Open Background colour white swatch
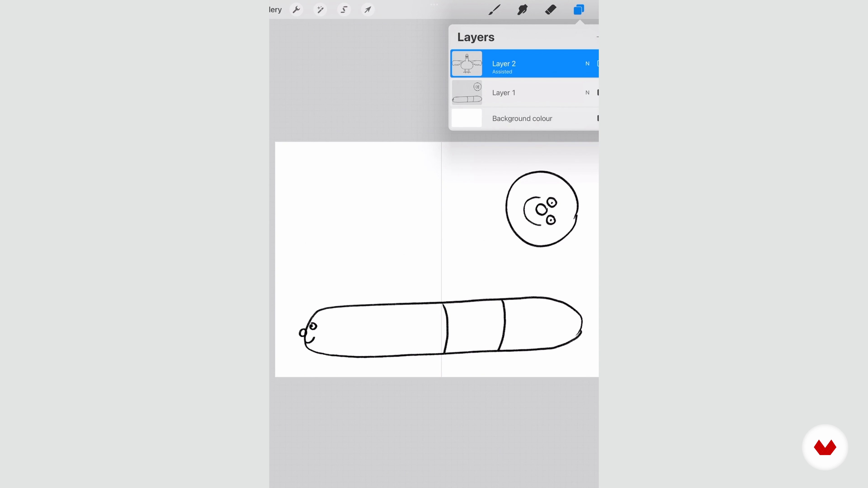This screenshot has height=488, width=868. click(467, 118)
